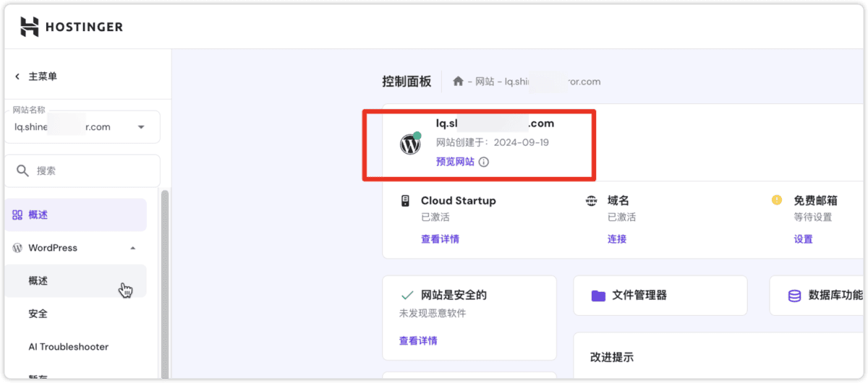
Task: Click the 控制面板 page title
Action: pos(407,82)
